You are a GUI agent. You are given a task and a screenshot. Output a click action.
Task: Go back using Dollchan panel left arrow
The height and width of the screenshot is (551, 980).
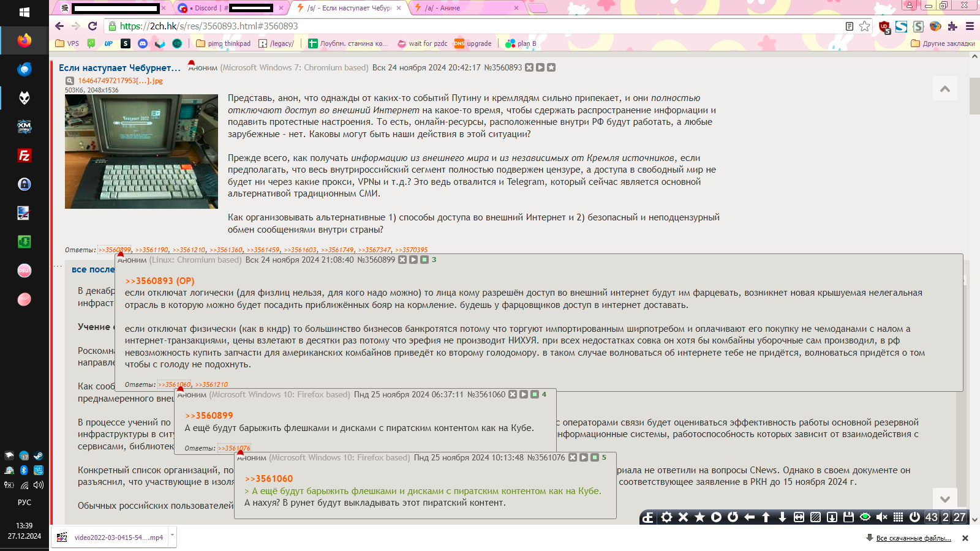point(749,517)
